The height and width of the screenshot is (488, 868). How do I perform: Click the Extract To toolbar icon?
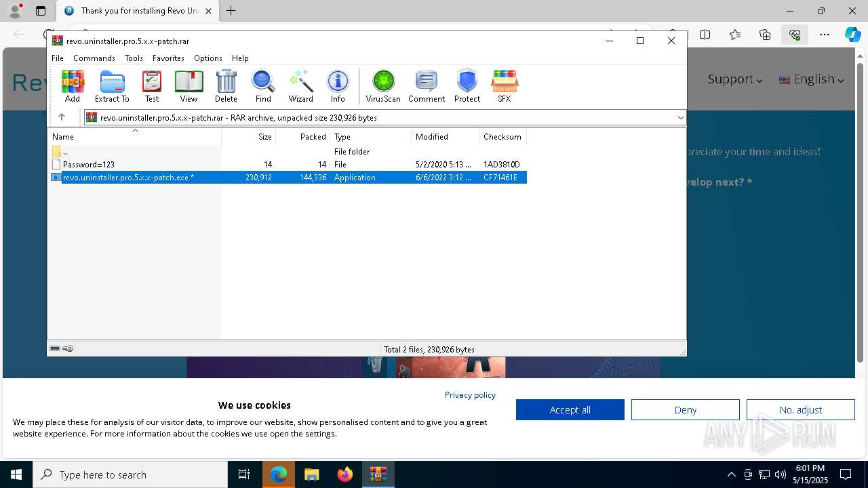point(112,86)
